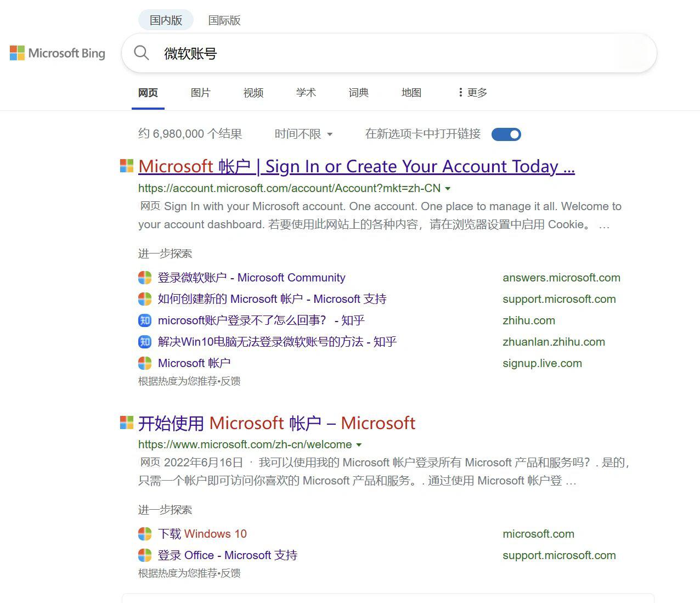
Task: Open 如何创建新的 Microsoft 帐户 - Microsoft 支持 link
Action: [x=272, y=299]
